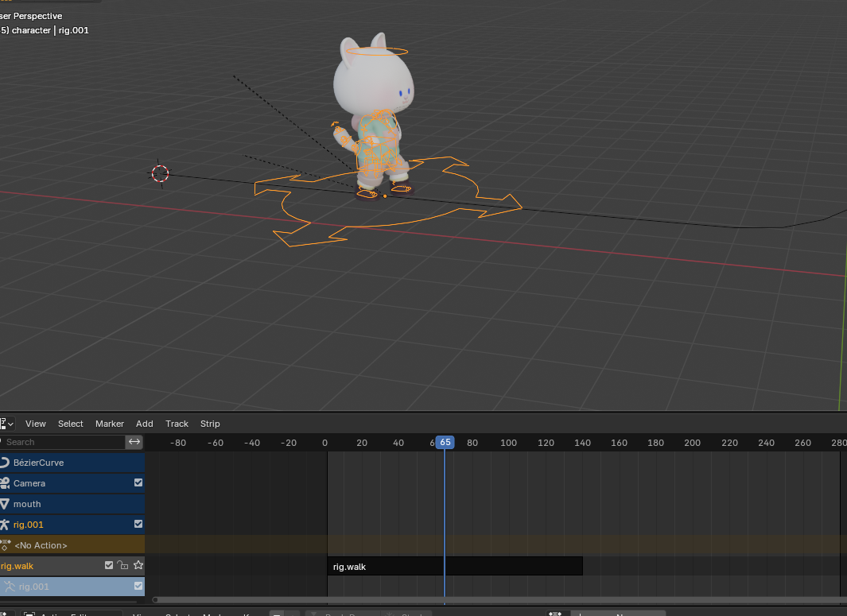Image resolution: width=847 pixels, height=616 pixels.
Task: Select the rig.walk track name in channel list
Action: [x=17, y=567]
